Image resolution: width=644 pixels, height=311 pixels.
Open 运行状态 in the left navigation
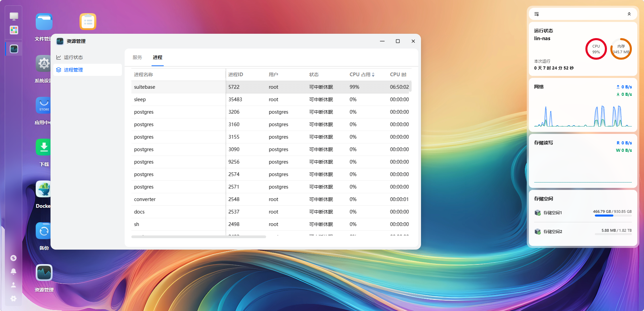pyautogui.click(x=73, y=57)
